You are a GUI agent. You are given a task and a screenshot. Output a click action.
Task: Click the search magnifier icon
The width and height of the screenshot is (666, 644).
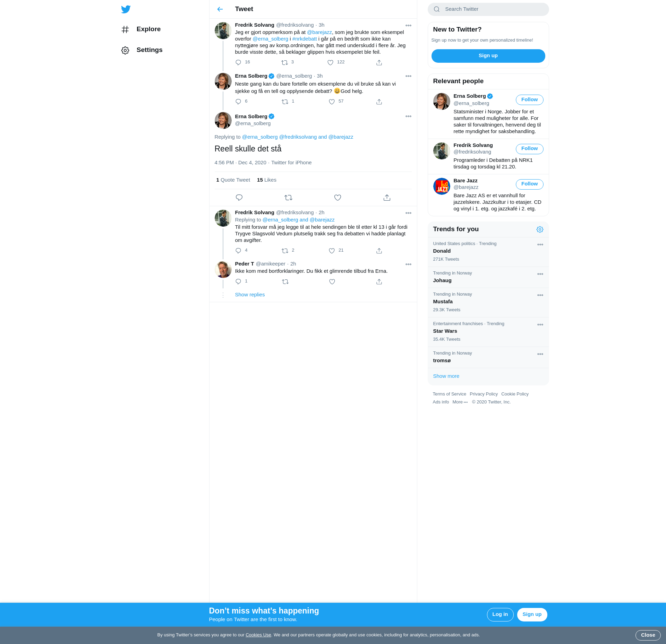point(437,9)
